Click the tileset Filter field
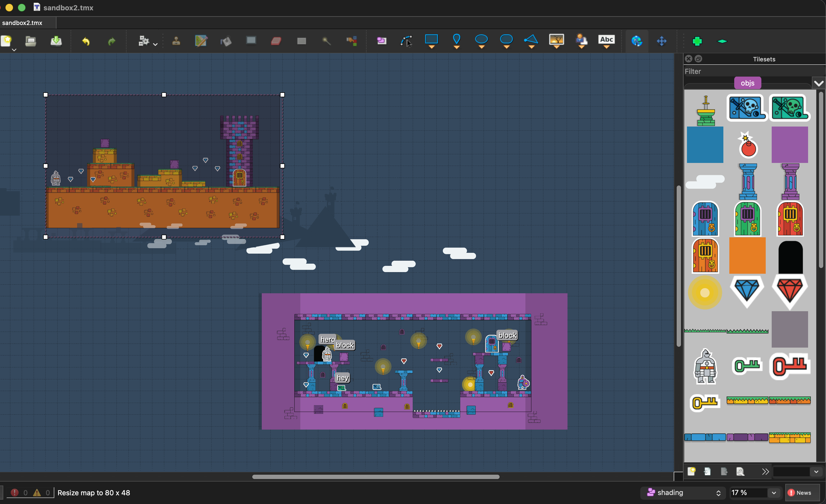The image size is (826, 504). coord(754,71)
